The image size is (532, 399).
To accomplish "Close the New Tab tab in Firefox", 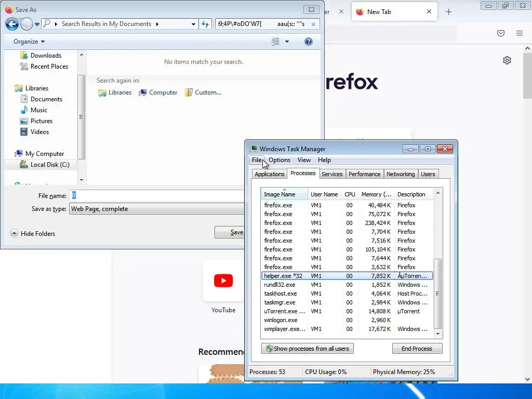I will [x=429, y=12].
